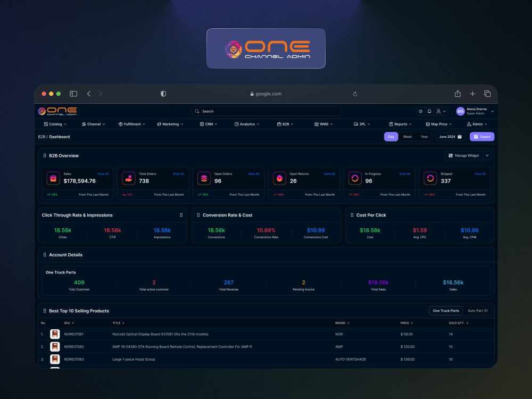Toggle the browser sidebar panel icon
The height and width of the screenshot is (399, 532).
pos(73,94)
